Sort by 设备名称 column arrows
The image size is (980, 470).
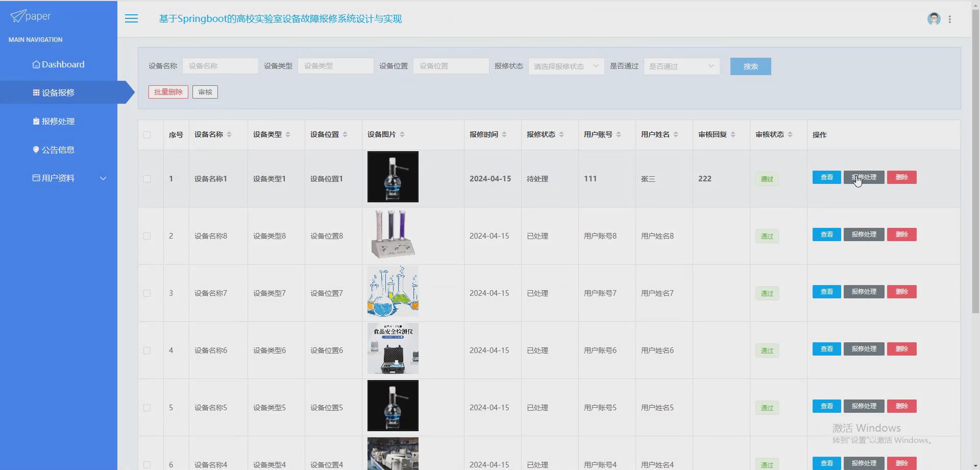229,134
